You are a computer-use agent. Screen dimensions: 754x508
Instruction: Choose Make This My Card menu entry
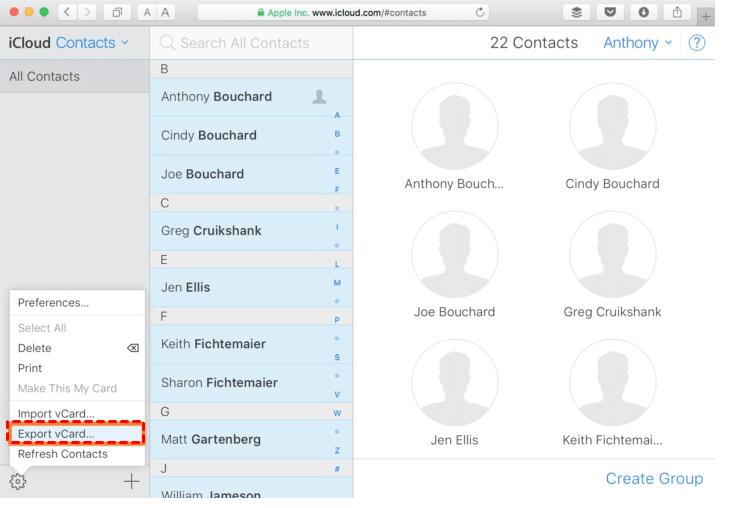[77, 388]
